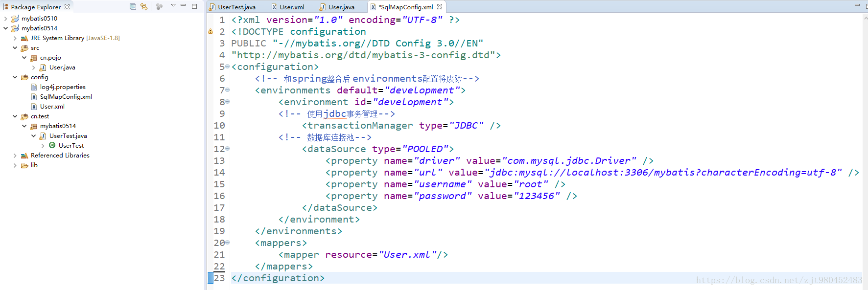
Task: Select the JRE System Library label
Action: coord(75,38)
